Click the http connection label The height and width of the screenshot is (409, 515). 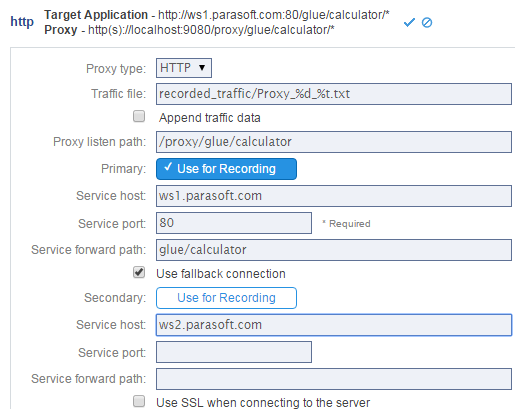pos(22,22)
